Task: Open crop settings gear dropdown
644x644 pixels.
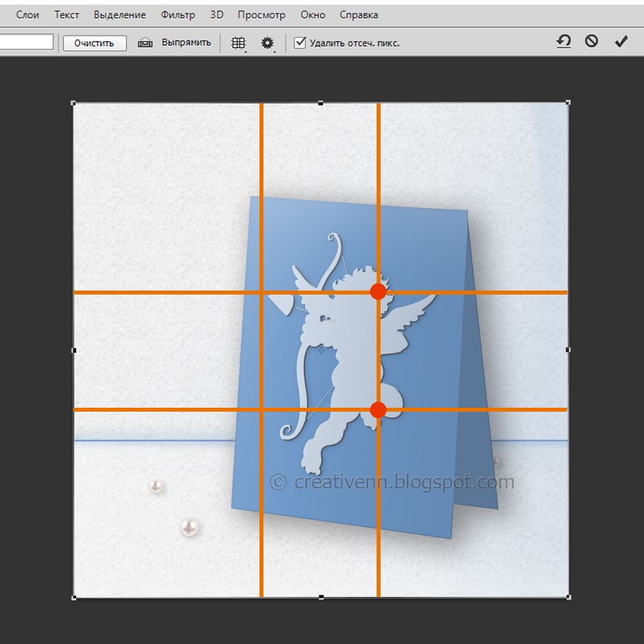Action: [268, 43]
